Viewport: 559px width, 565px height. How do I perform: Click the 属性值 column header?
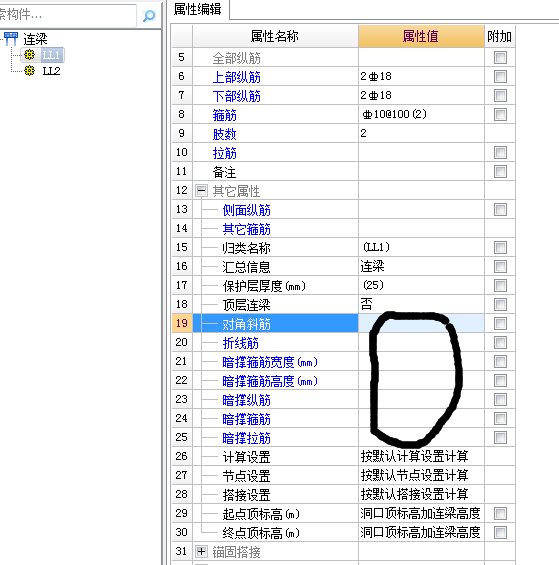[421, 36]
